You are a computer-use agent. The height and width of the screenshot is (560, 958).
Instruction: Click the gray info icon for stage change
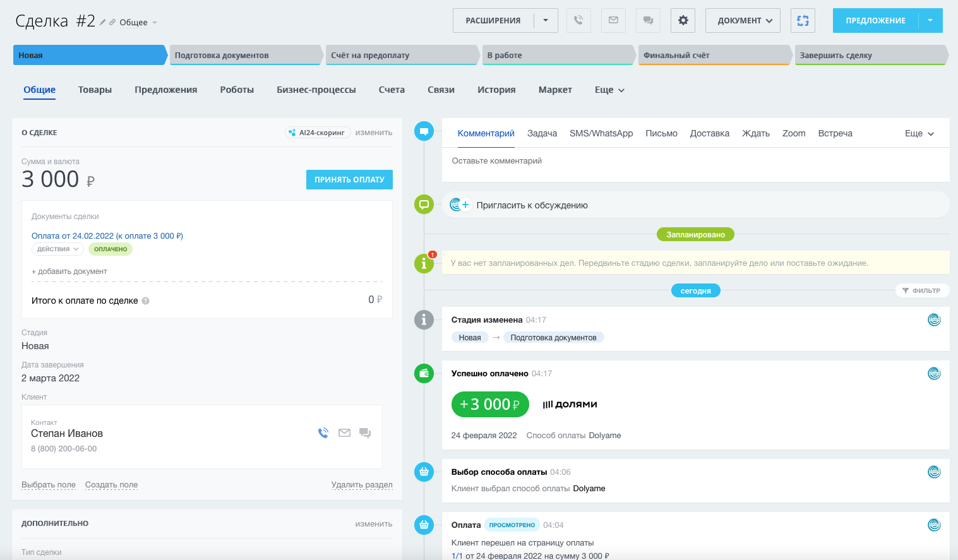(x=424, y=320)
